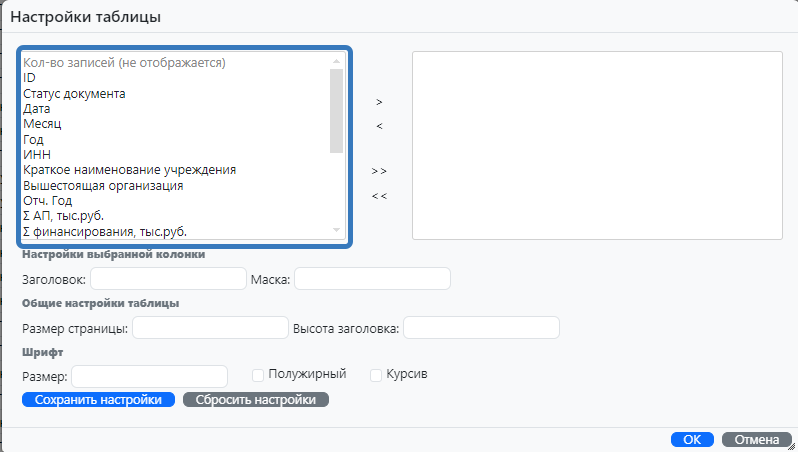Image resolution: width=798 pixels, height=452 pixels.
Task: Click the double right arrow move-all button
Action: point(379,171)
